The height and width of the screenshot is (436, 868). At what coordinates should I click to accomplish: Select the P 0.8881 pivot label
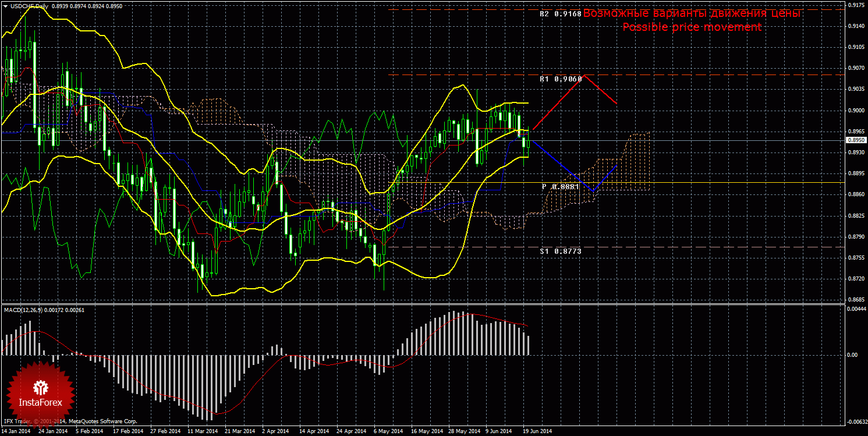tap(560, 187)
